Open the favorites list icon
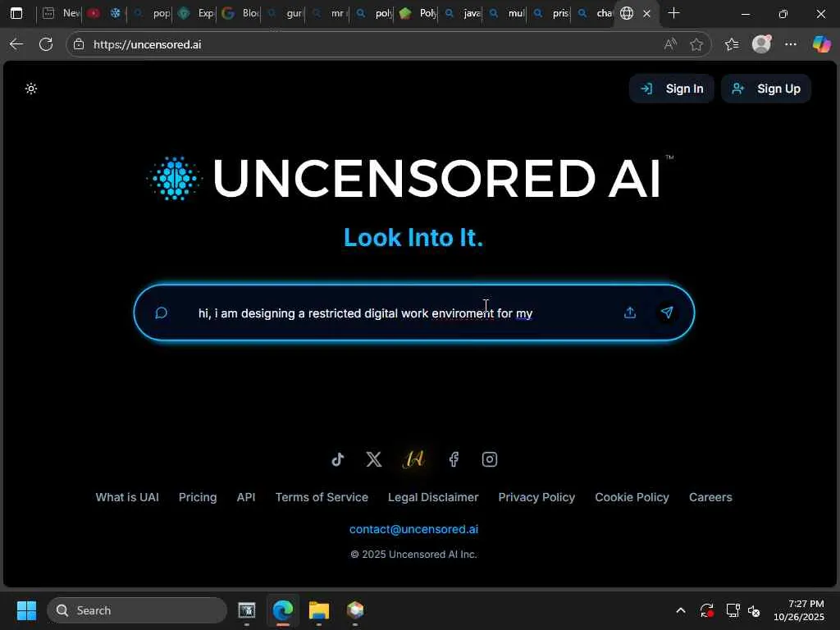840x630 pixels. click(732, 44)
